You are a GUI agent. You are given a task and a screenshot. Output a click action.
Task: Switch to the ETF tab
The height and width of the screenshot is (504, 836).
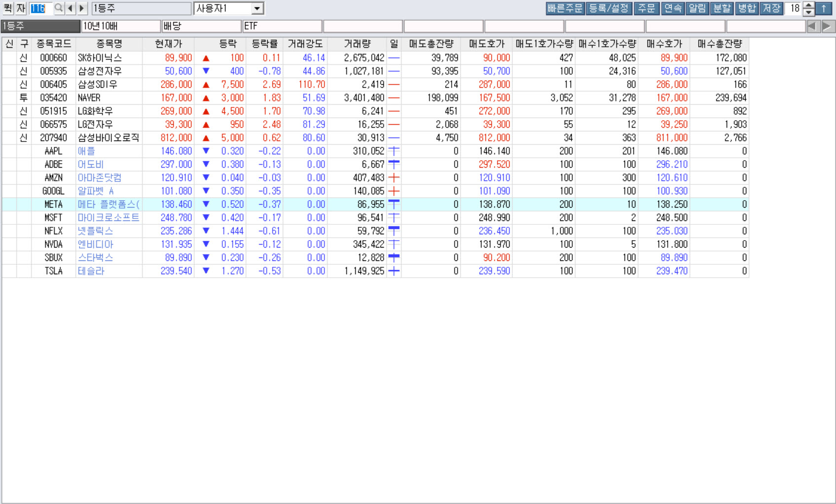[282, 26]
